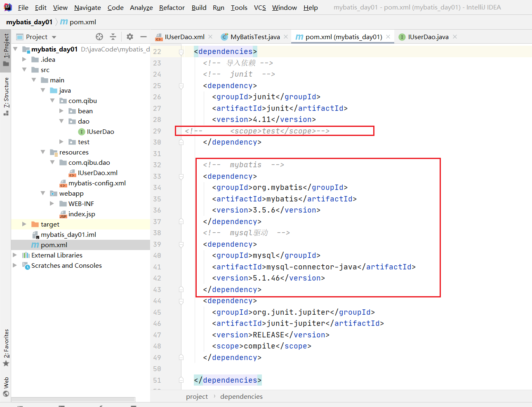Click 'project' in XML breadcrumb
532x407 pixels.
(x=197, y=396)
